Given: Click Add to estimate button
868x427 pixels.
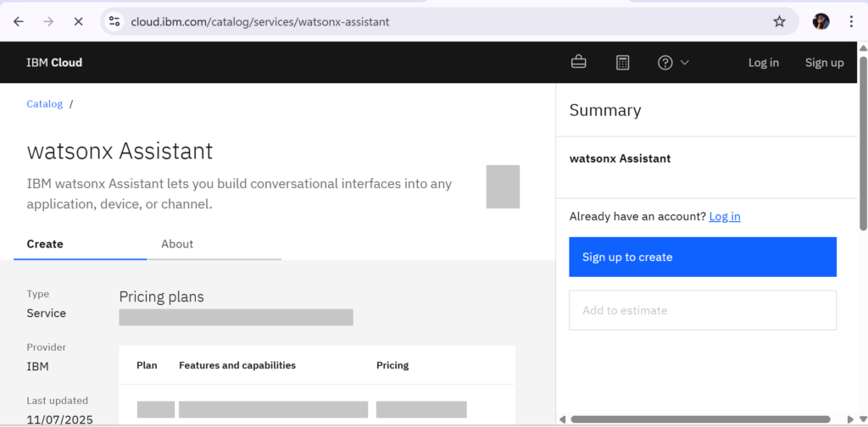Looking at the screenshot, I should click(x=703, y=310).
